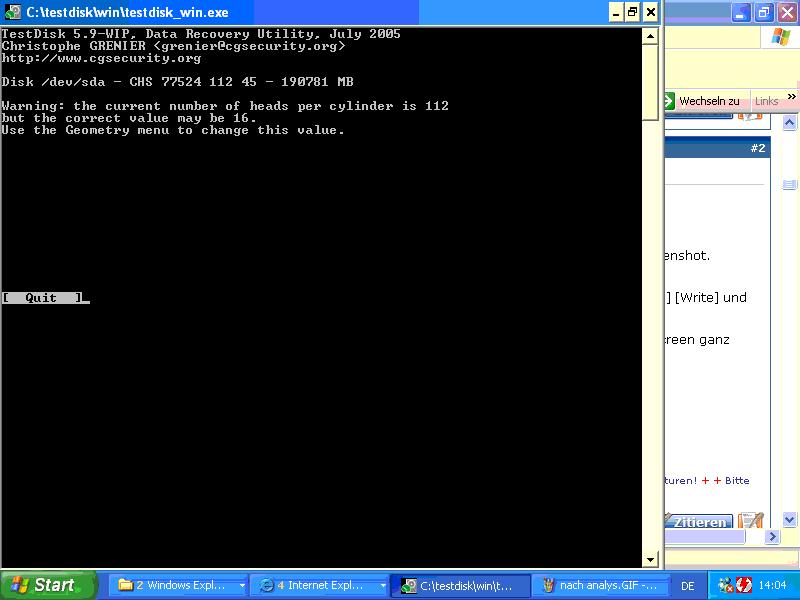Minimize the testdisk_win.exe console window

click(x=616, y=12)
